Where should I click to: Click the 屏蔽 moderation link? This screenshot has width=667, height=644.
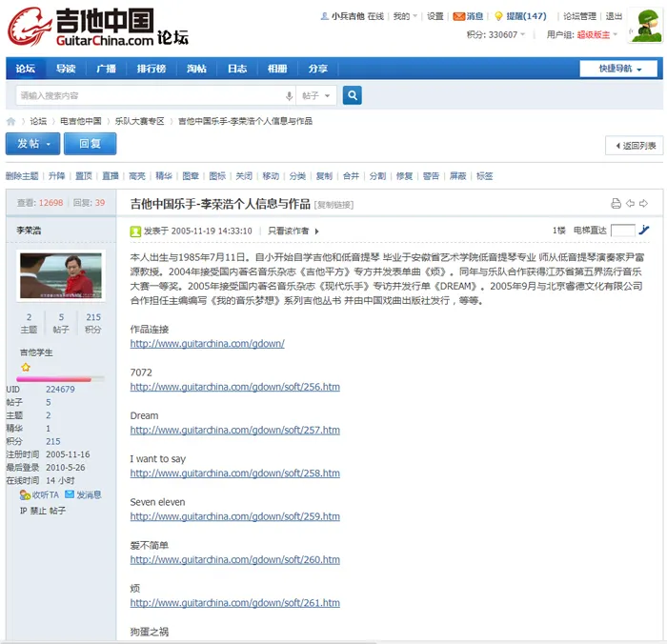point(458,176)
